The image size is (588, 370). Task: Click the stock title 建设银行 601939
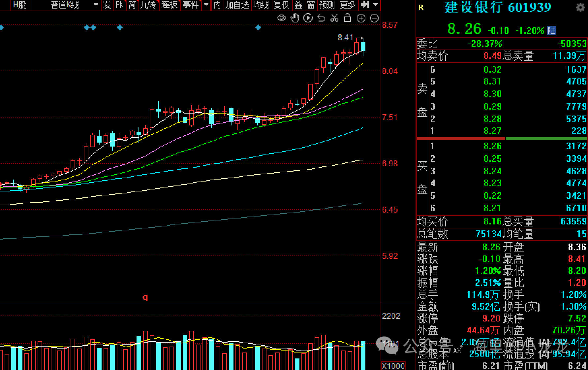(x=498, y=8)
